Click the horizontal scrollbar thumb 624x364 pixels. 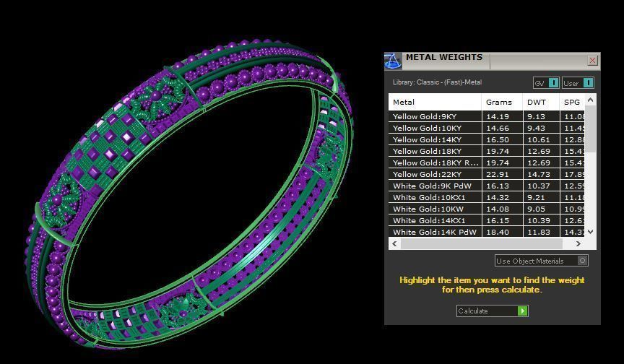coord(482,243)
